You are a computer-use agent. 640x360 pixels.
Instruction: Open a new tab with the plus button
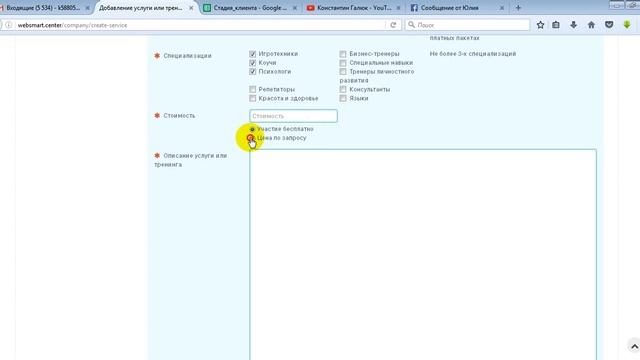518,8
